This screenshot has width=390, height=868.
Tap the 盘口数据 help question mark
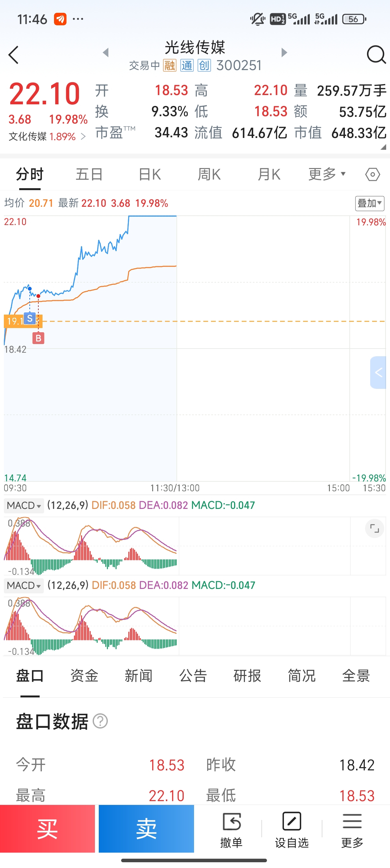tap(100, 721)
